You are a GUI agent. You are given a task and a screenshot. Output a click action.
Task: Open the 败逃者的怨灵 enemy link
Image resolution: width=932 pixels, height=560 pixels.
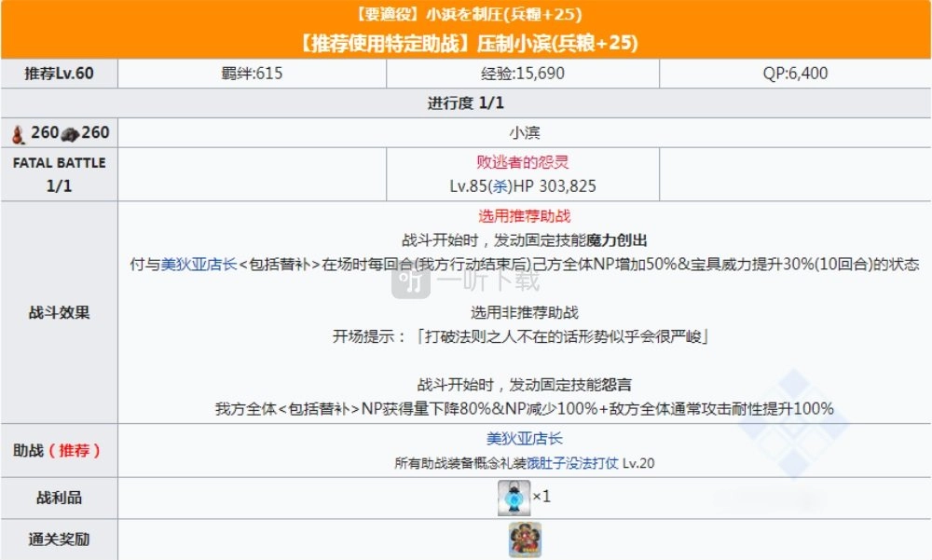(524, 163)
